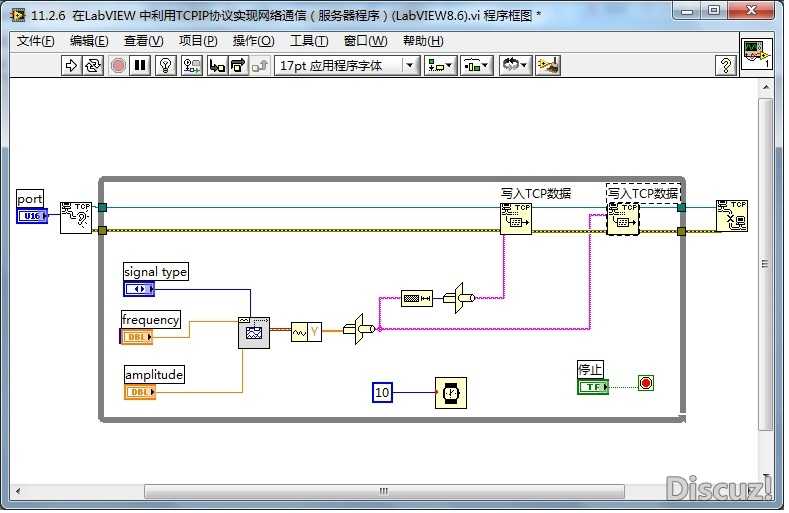Close the block diagram window

tap(751, 11)
